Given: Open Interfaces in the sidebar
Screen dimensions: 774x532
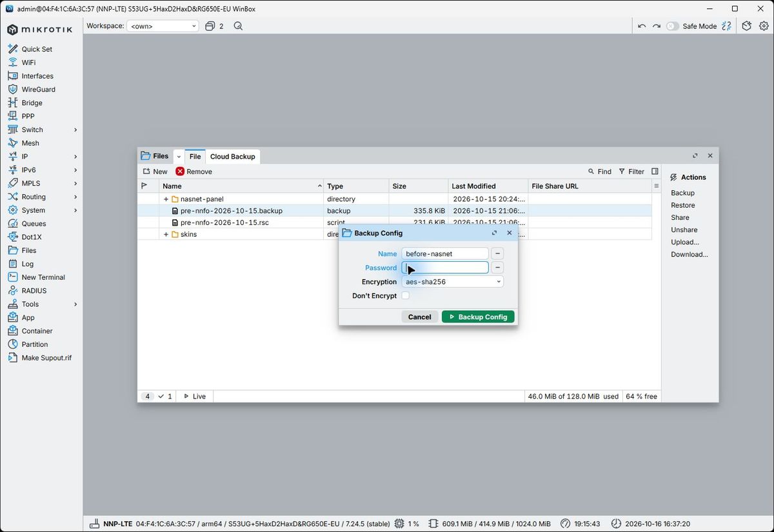Looking at the screenshot, I should 37,76.
